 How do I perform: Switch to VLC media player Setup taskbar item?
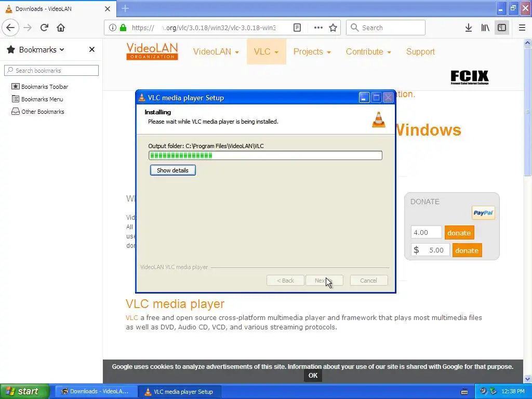pyautogui.click(x=180, y=392)
